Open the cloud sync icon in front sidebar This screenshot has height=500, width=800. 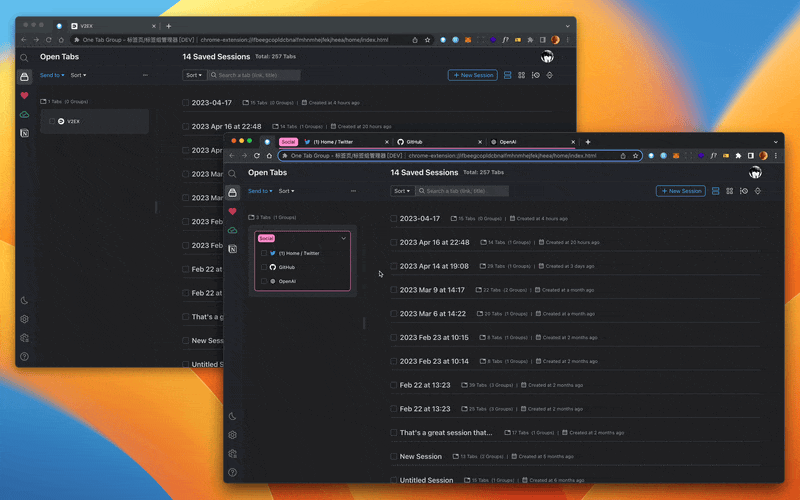pyautogui.click(x=233, y=230)
